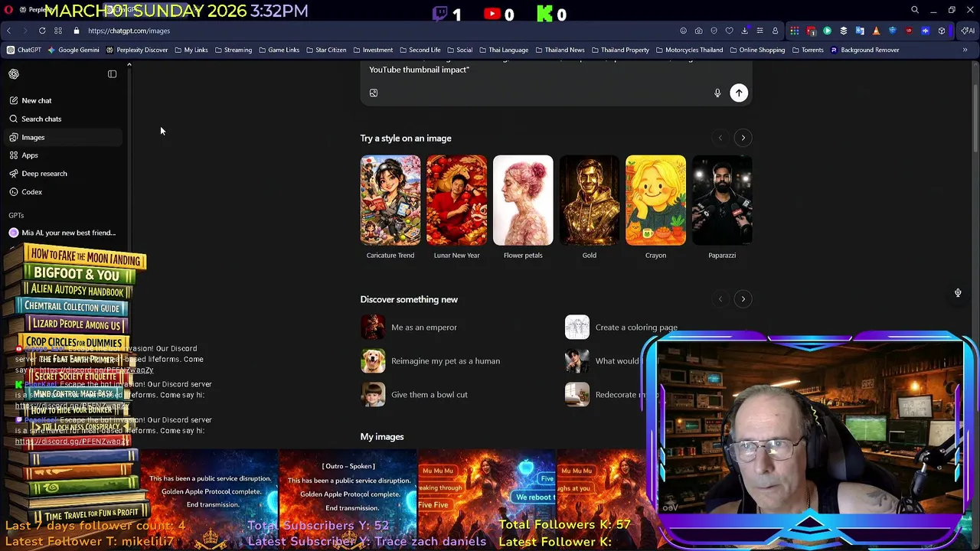
Task: Click the stacked layers extension icon
Action: (843, 31)
